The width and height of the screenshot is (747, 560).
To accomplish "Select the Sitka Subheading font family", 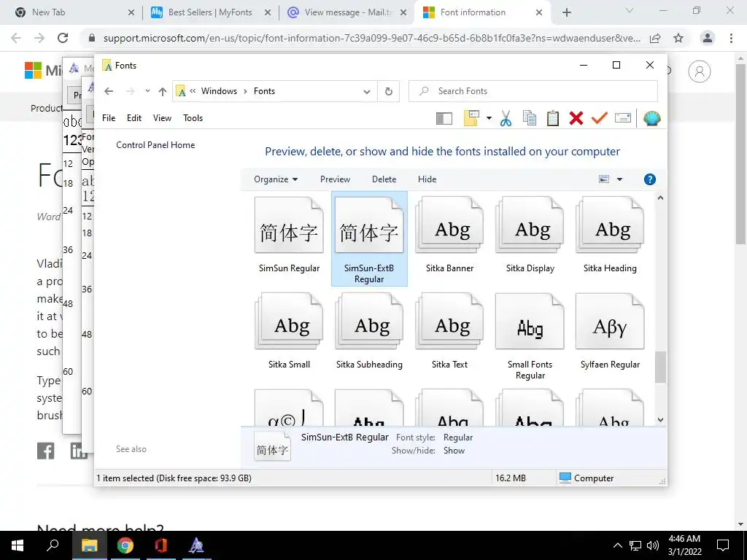I will point(369,332).
